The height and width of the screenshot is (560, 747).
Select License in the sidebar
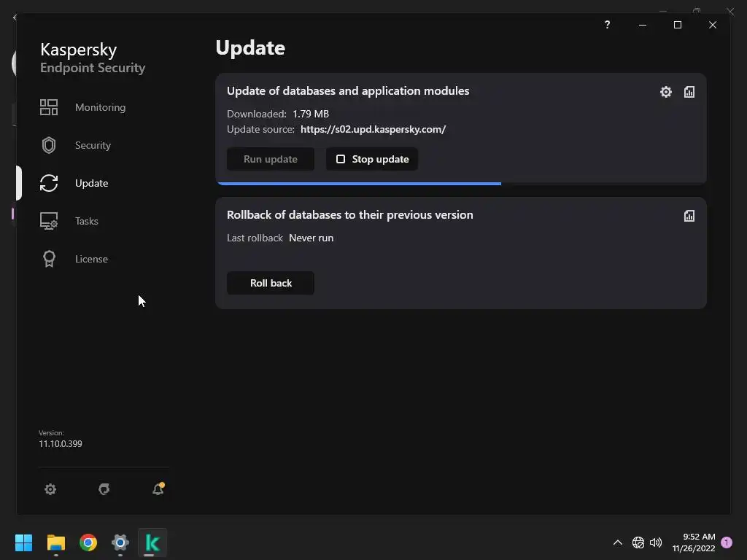coord(91,259)
